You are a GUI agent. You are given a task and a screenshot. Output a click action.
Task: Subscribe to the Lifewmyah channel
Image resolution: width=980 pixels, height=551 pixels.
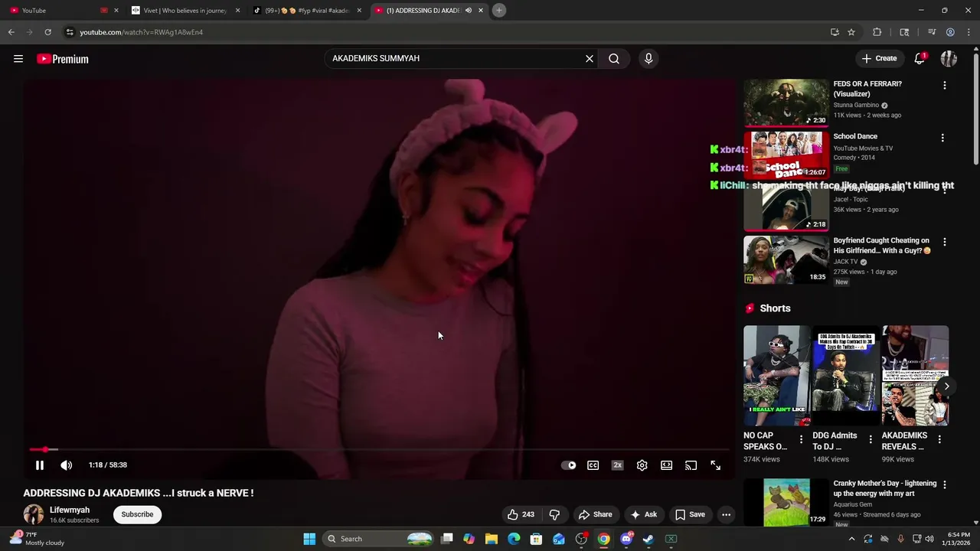[x=138, y=514]
